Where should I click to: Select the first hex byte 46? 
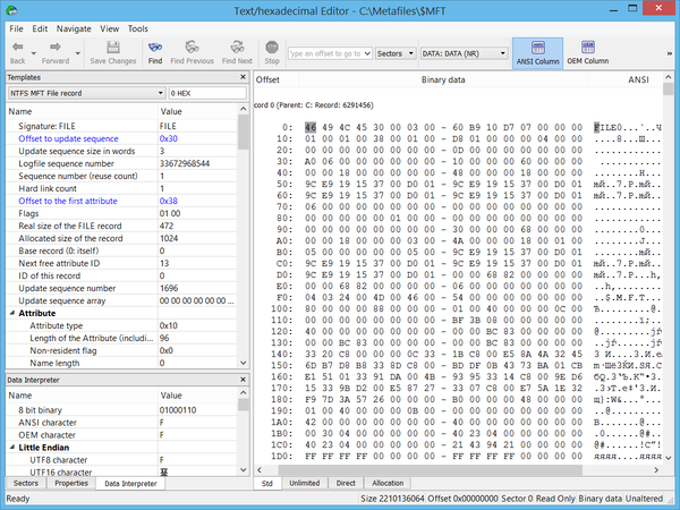pyautogui.click(x=311, y=127)
